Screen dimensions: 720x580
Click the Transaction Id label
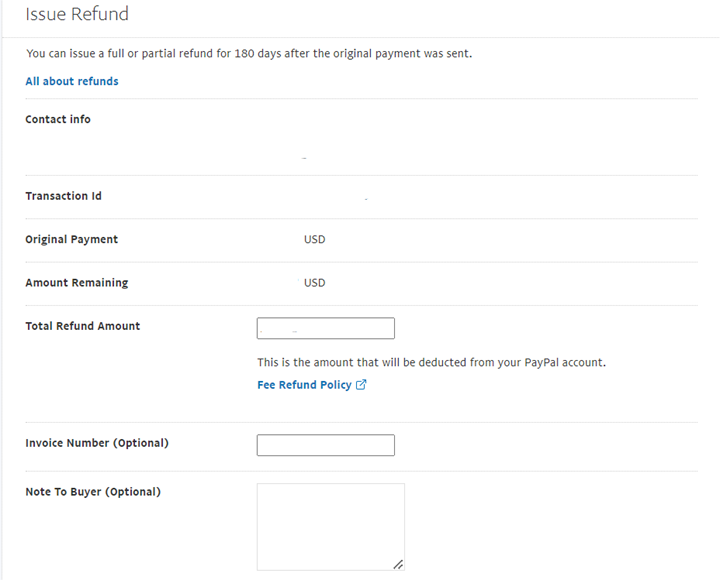(63, 196)
